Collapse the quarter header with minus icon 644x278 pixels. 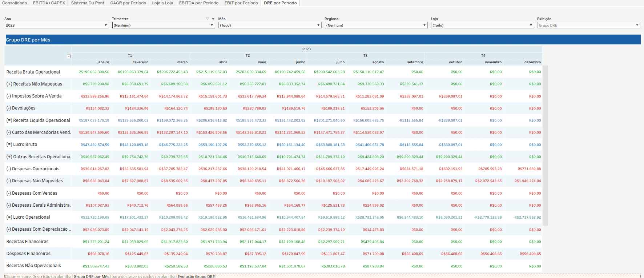69,56
